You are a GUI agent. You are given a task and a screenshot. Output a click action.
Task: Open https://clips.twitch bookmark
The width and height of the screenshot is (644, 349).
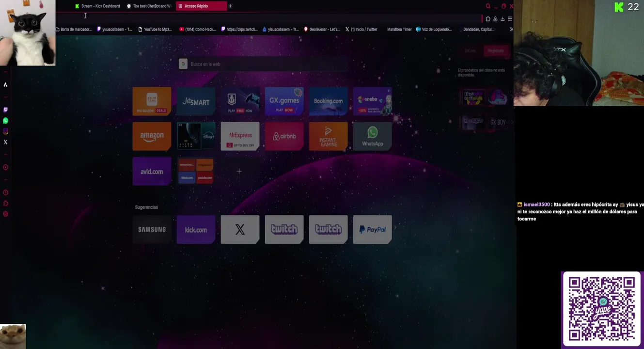click(x=239, y=30)
